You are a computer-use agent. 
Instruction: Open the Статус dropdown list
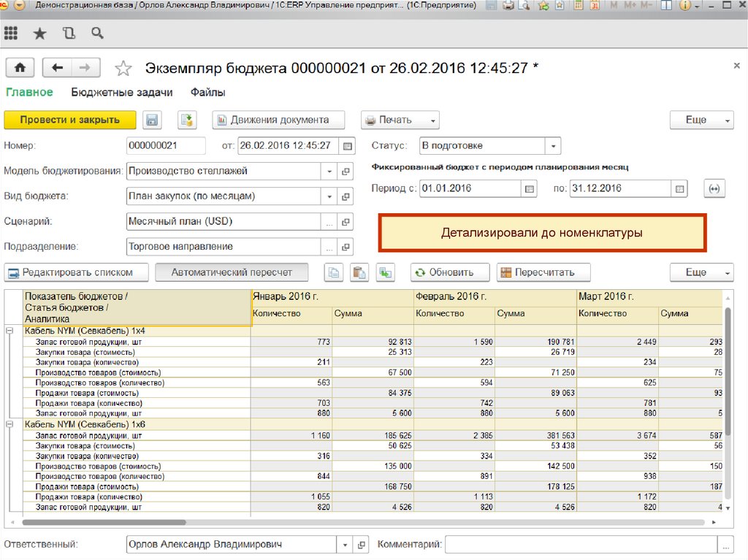tap(553, 145)
